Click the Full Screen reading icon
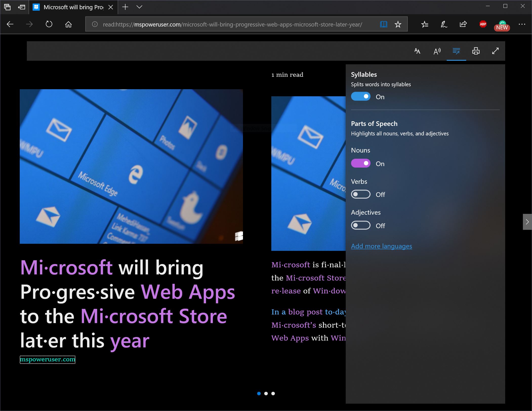The width and height of the screenshot is (532, 411). coord(496,51)
